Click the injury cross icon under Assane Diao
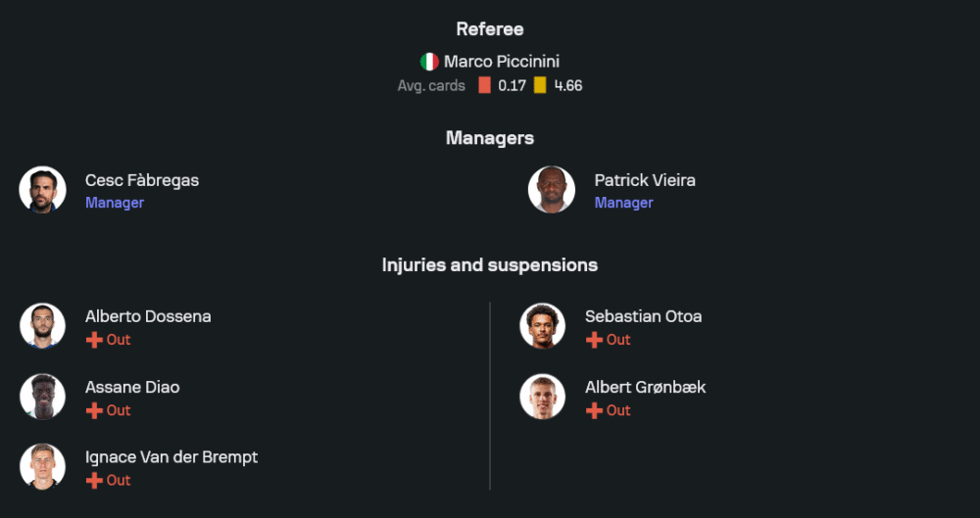 (94, 410)
